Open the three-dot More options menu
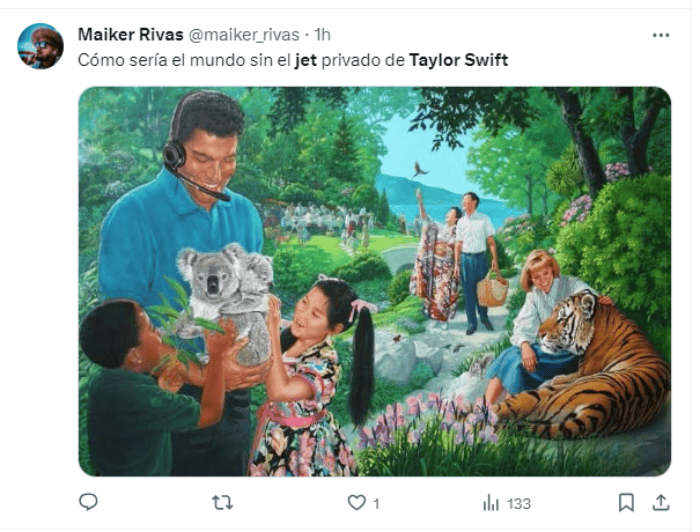 pos(660,35)
